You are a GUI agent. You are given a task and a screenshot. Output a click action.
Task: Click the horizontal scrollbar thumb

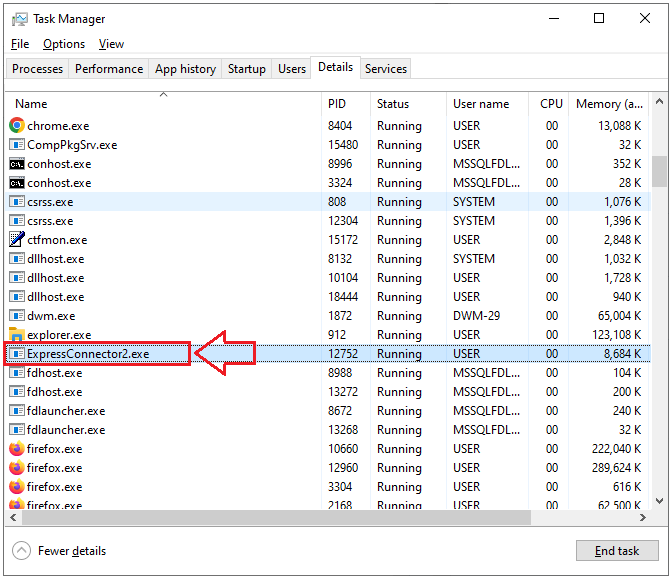click(276, 518)
